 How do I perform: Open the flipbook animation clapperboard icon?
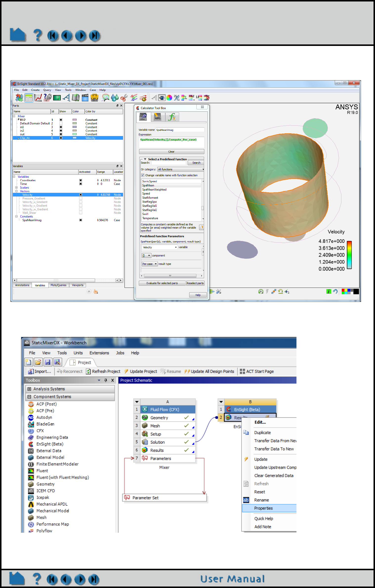[85, 98]
